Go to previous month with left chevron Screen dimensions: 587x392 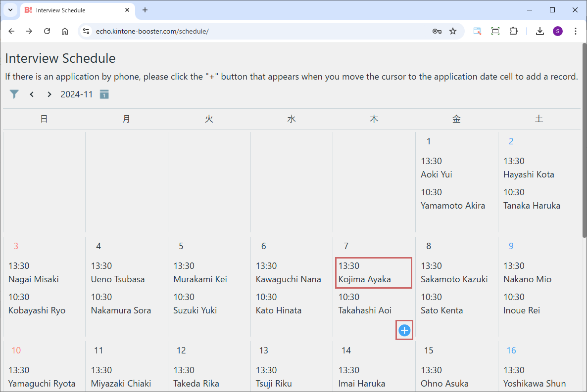pos(32,94)
